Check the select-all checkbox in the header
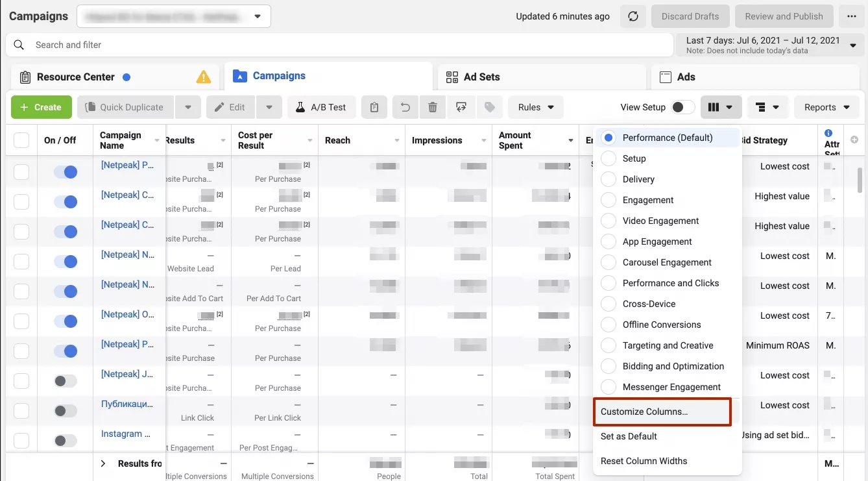 tap(21, 140)
